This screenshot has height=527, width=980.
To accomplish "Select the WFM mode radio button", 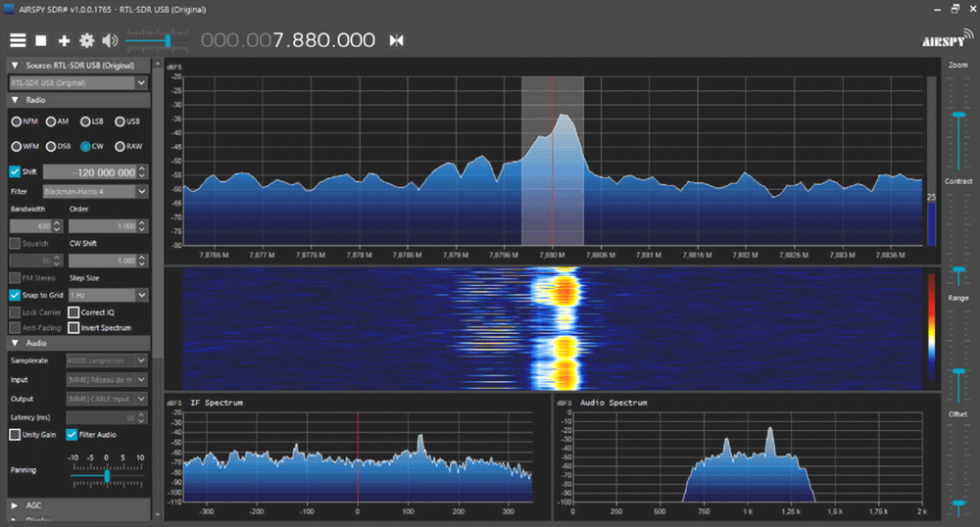I will click(17, 147).
